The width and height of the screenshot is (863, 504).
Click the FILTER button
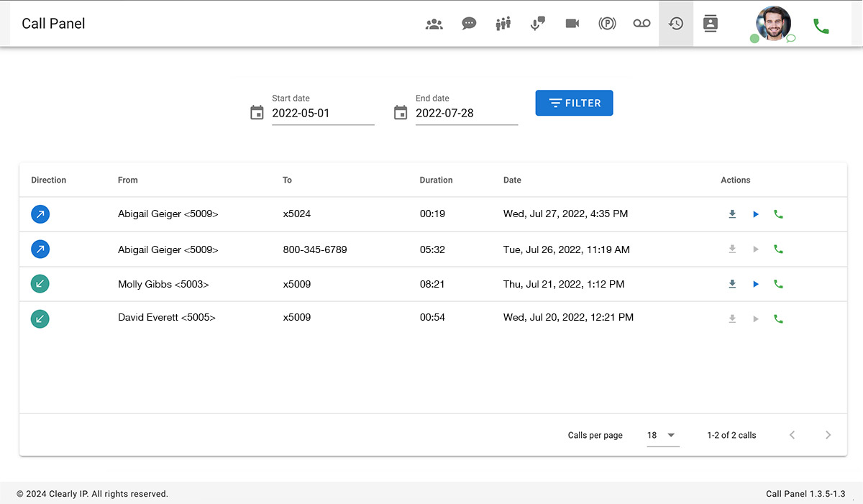(x=574, y=103)
